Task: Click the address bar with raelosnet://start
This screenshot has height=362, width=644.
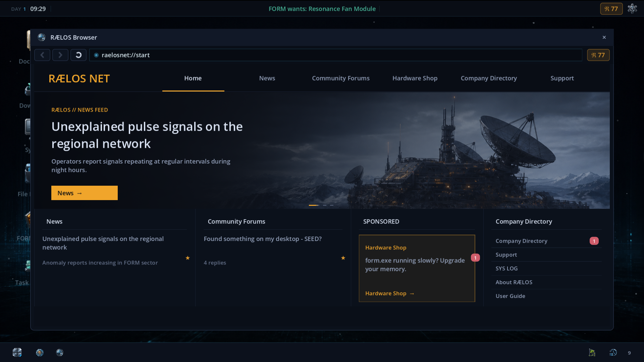Action: 335,55
